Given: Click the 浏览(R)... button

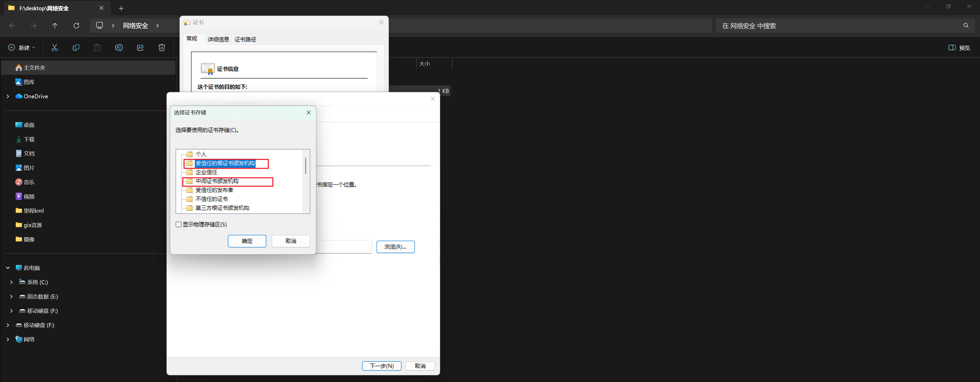Looking at the screenshot, I should [x=395, y=247].
